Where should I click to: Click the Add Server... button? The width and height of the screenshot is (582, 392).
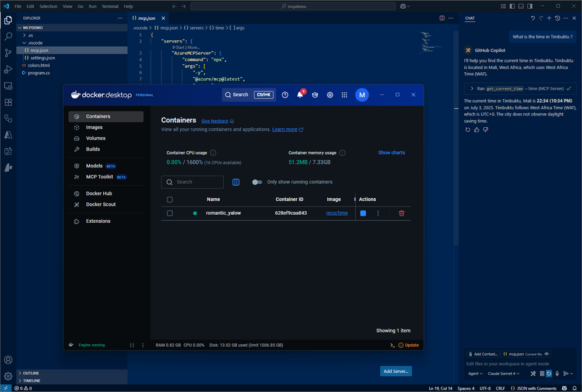395,371
